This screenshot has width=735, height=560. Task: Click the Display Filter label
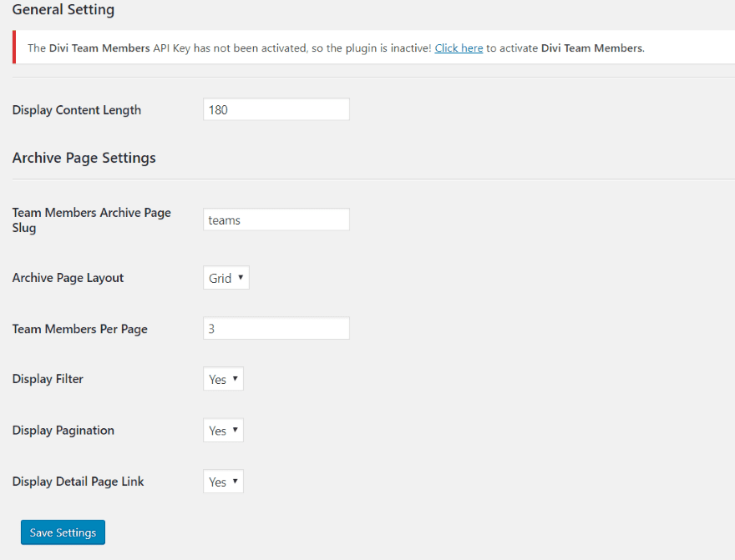48,379
